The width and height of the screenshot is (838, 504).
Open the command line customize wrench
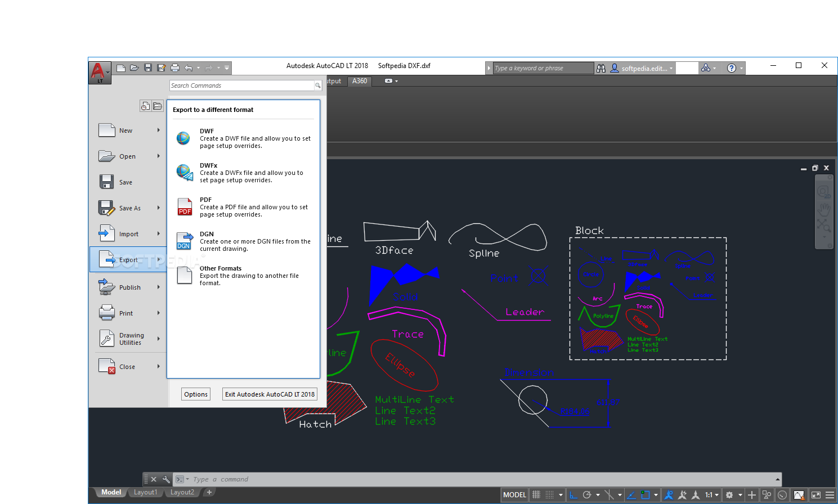(x=166, y=479)
